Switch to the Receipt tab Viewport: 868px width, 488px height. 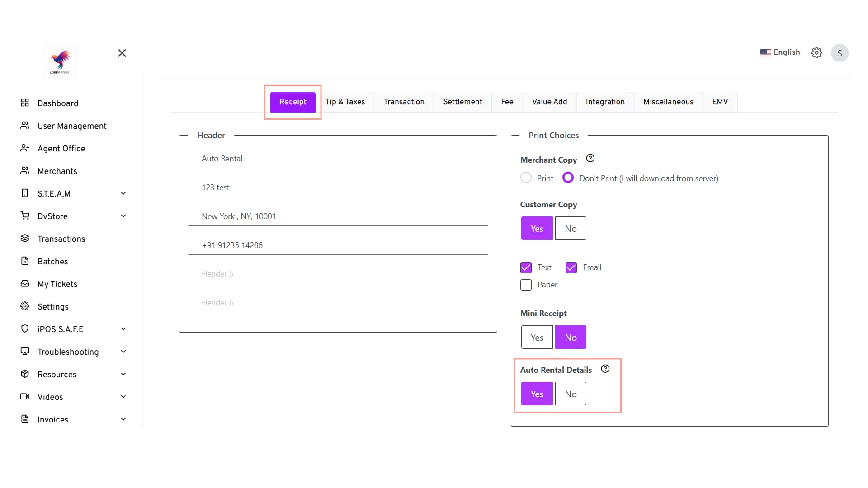point(292,102)
